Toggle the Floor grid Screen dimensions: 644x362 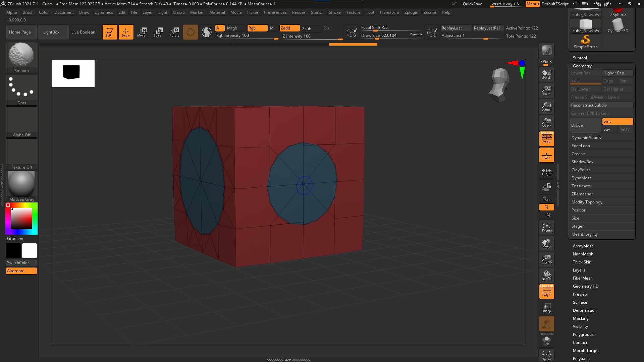click(546, 155)
